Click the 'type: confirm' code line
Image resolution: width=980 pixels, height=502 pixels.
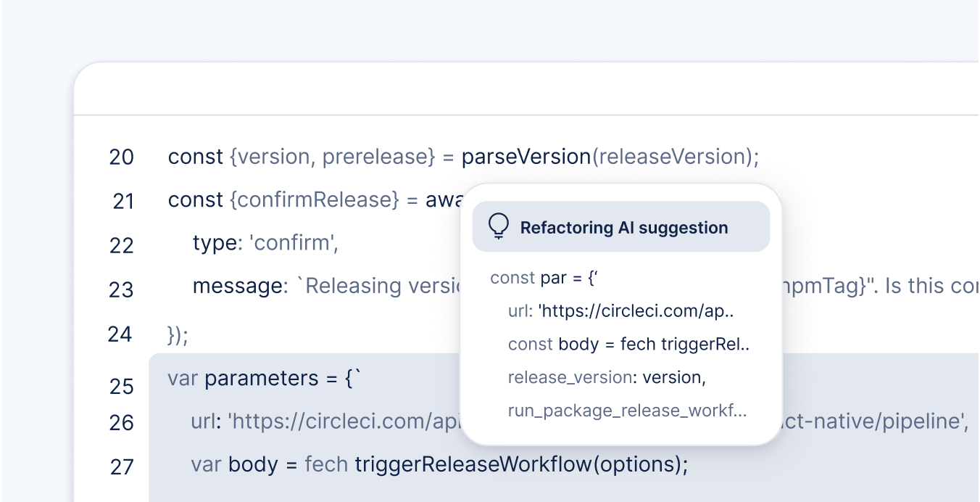pyautogui.click(x=265, y=243)
